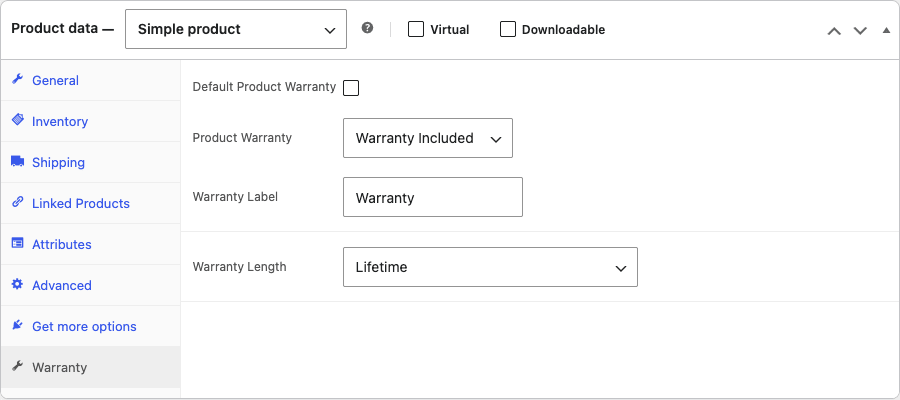The height and width of the screenshot is (400, 900).
Task: Move the Product data panel up
Action: coord(834,30)
